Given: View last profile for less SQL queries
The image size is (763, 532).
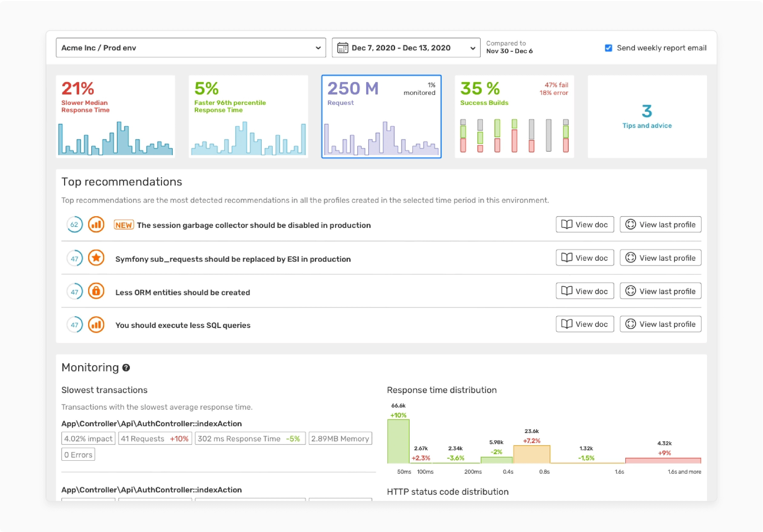Looking at the screenshot, I should (x=660, y=324).
